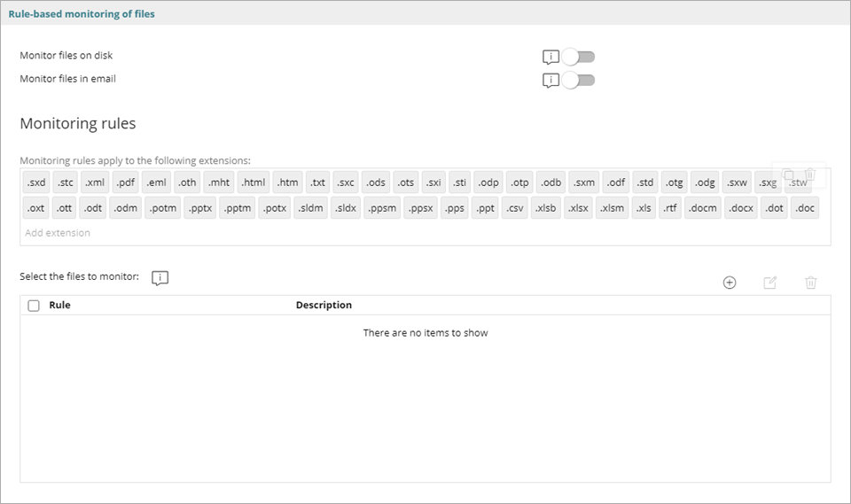Viewport: 851px width, 504px height.
Task: Select the .otp extension tag
Action: (519, 182)
